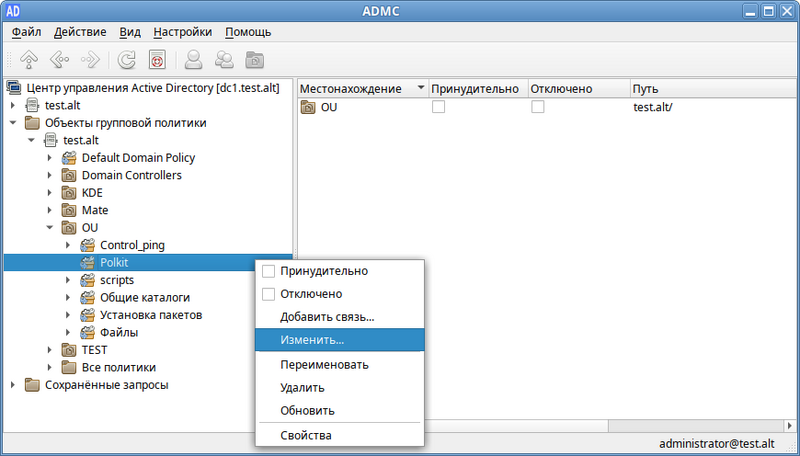
Task: Check Принудительно box in OU table row
Action: [438, 107]
